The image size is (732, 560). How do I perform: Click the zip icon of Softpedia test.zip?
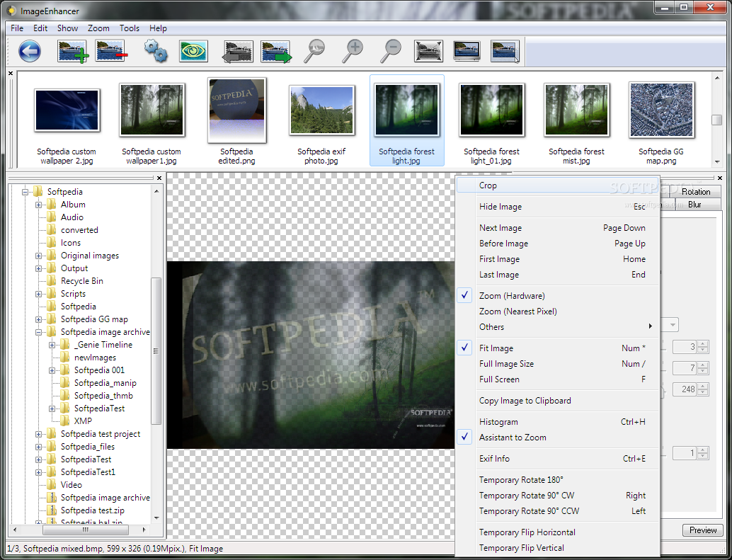(52, 510)
